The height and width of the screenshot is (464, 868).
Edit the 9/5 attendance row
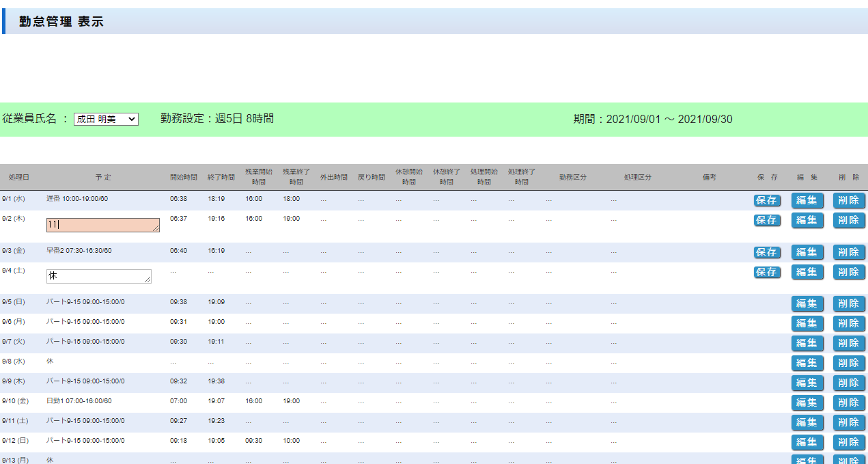click(x=807, y=303)
